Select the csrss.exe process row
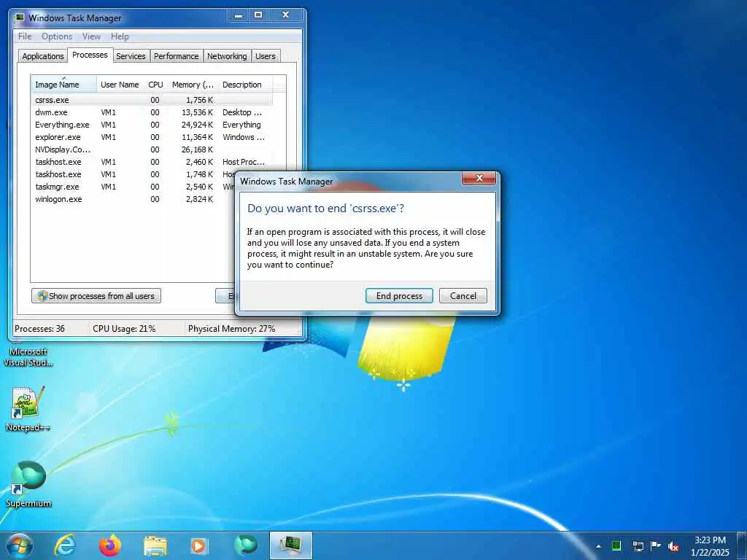747x560 pixels. 152,100
